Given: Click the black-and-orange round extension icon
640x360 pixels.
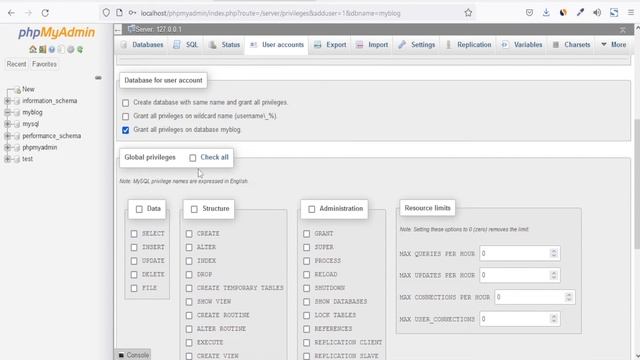Looking at the screenshot, I should (x=563, y=13).
